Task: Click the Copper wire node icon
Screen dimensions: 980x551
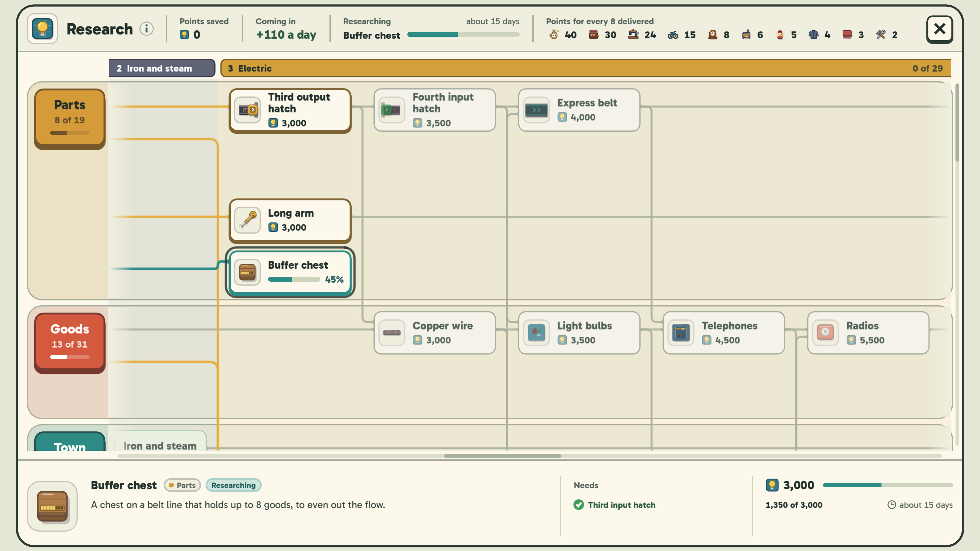Action: pos(392,333)
